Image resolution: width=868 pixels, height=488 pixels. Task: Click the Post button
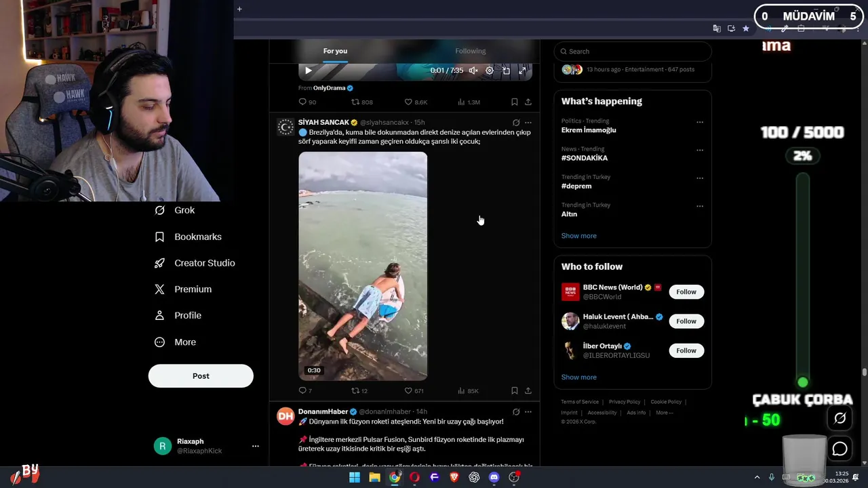tap(201, 376)
